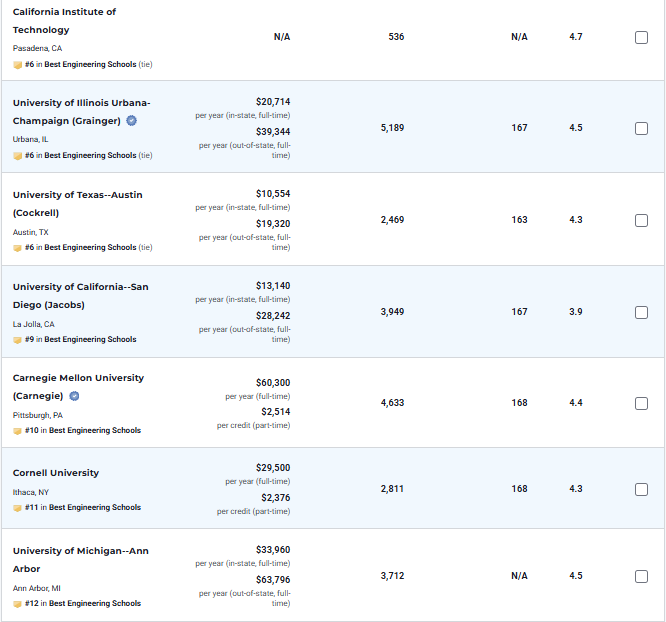Check the University of Michigan--Ann Arbor box
666x622 pixels.
pos(641,576)
